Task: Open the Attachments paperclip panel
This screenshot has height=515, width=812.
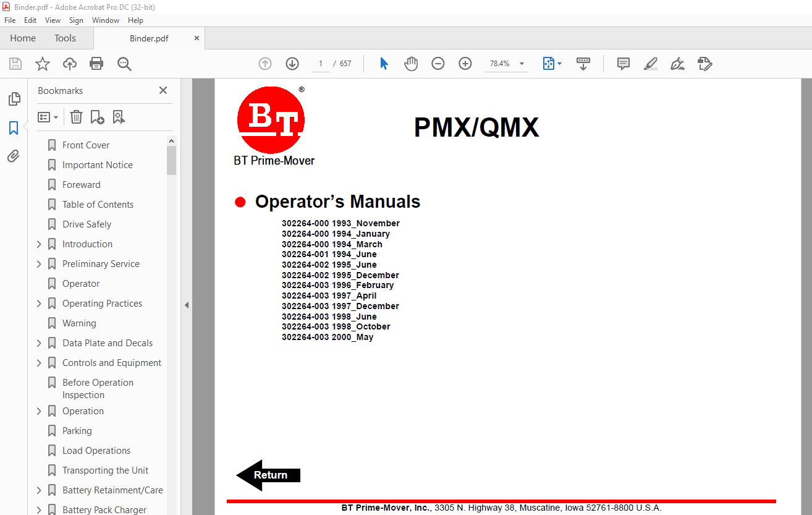Action: [x=14, y=156]
